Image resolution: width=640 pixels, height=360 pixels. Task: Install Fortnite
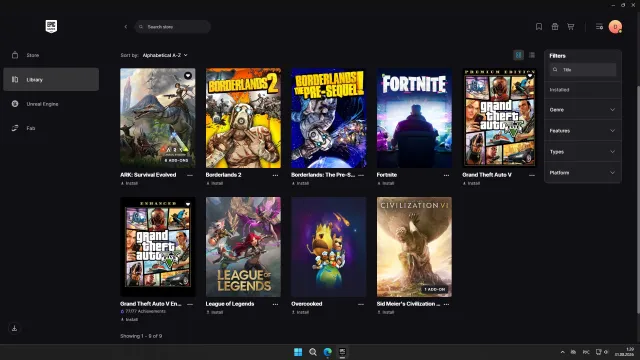pos(386,183)
